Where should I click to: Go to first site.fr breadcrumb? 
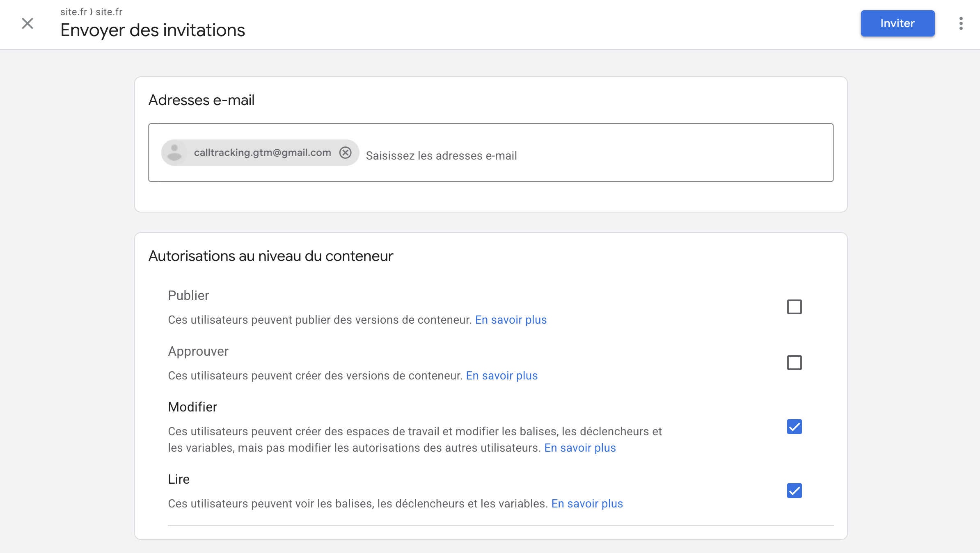[x=73, y=12]
